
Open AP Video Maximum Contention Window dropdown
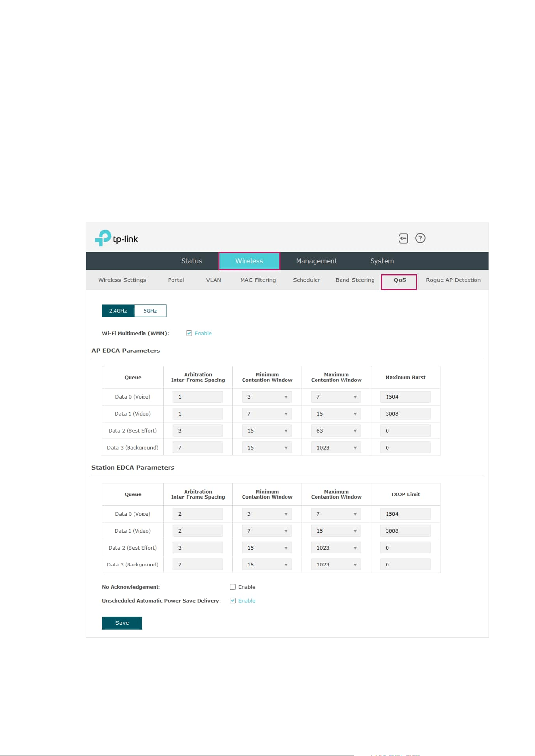click(x=336, y=414)
